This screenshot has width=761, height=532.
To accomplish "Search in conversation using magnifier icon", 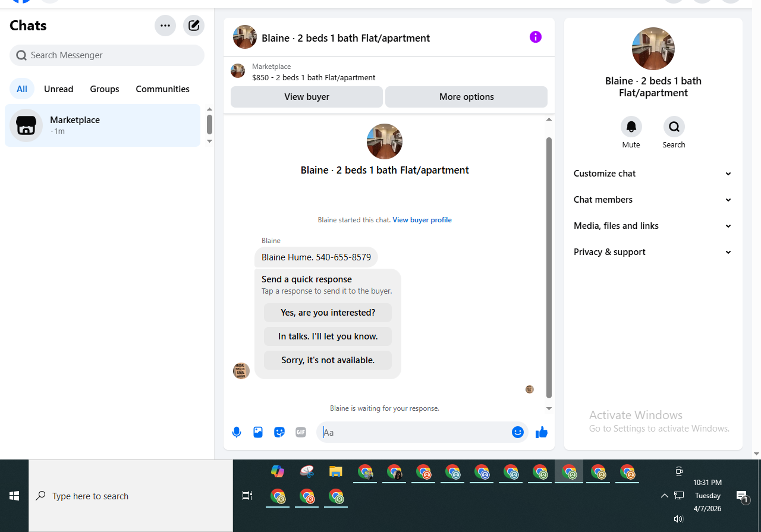I will [x=674, y=127].
